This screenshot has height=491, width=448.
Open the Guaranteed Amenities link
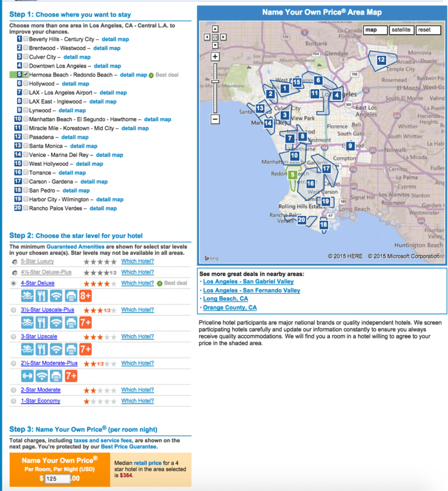tap(76, 247)
